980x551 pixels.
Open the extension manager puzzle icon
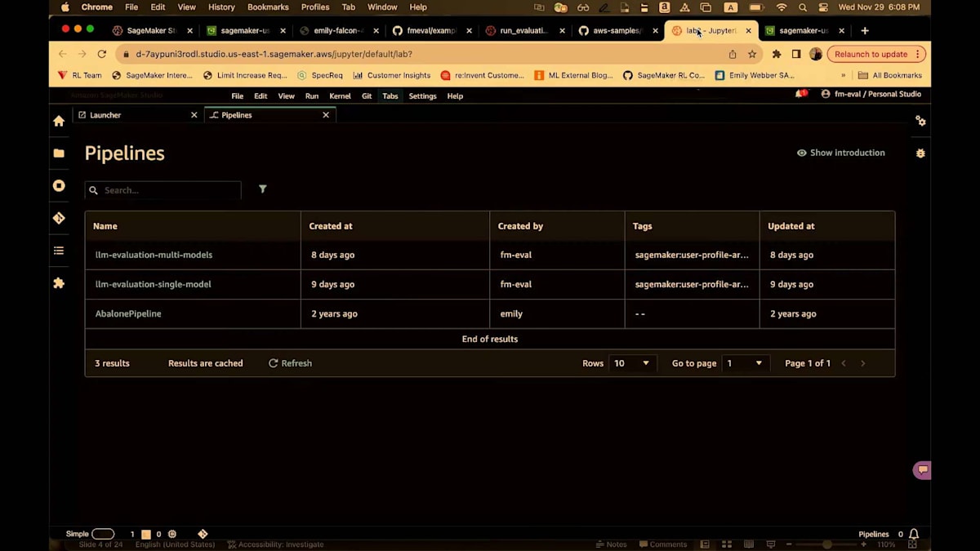coord(59,283)
